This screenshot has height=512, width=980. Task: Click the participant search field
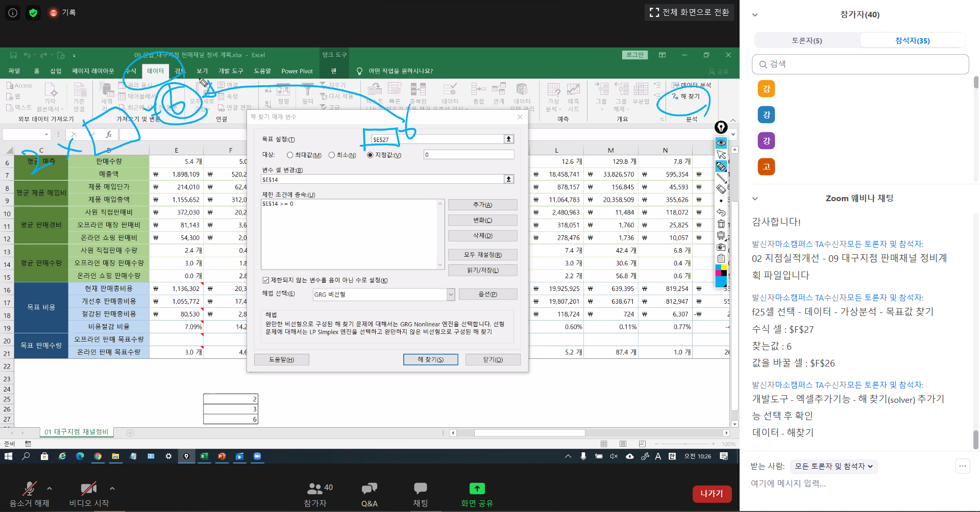coord(861,64)
